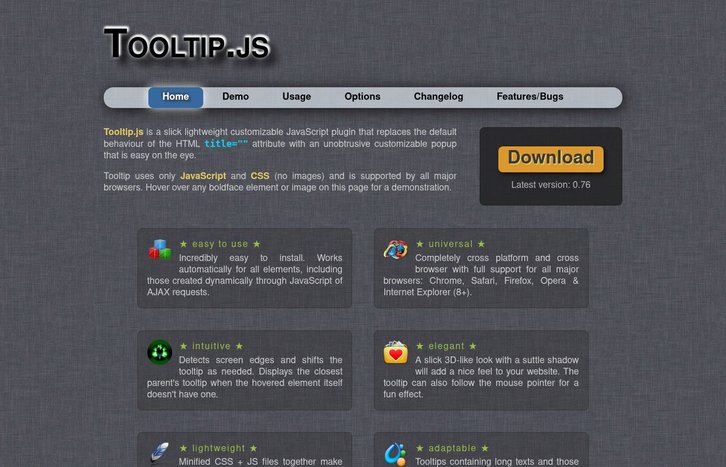This screenshot has height=467, width=726.
Task: Click the bold CSS word
Action: (260, 176)
